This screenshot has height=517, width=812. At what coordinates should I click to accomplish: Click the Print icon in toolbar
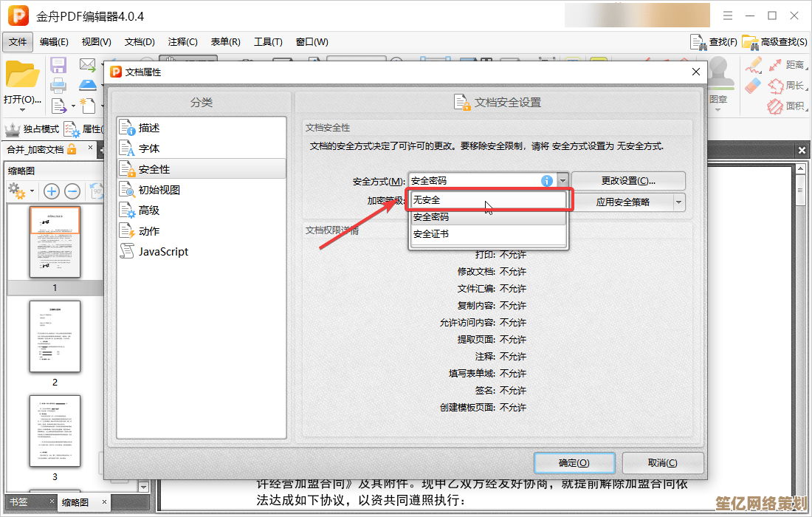click(x=58, y=85)
